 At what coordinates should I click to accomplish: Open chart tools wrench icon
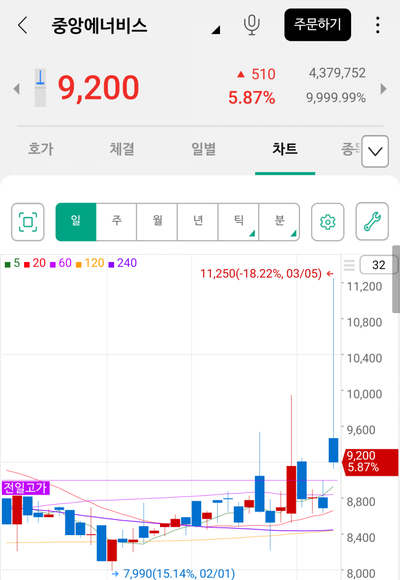(372, 221)
